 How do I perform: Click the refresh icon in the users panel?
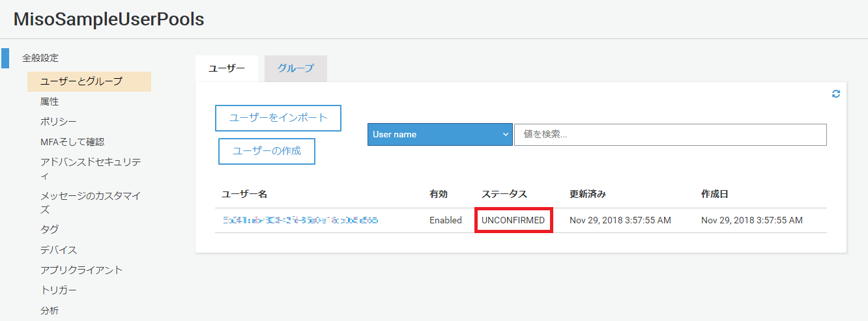[836, 94]
